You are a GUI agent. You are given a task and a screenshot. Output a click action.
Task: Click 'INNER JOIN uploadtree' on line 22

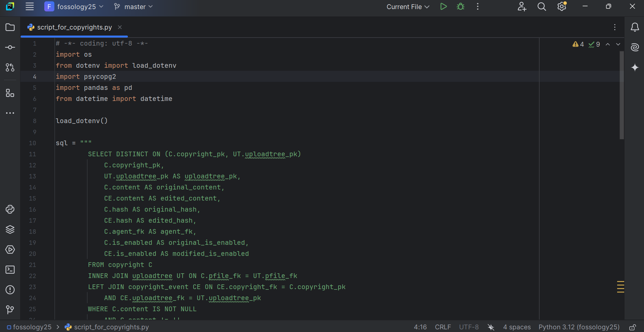tap(130, 276)
